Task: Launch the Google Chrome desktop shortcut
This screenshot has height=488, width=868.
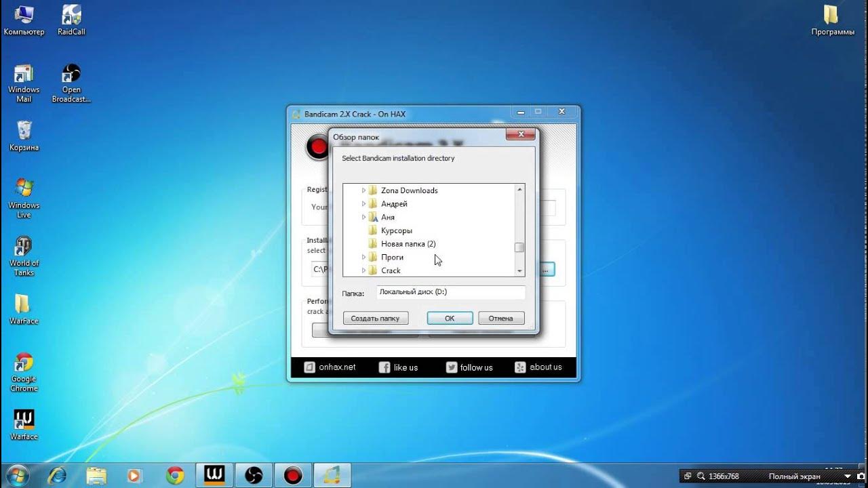Action: 24,372
